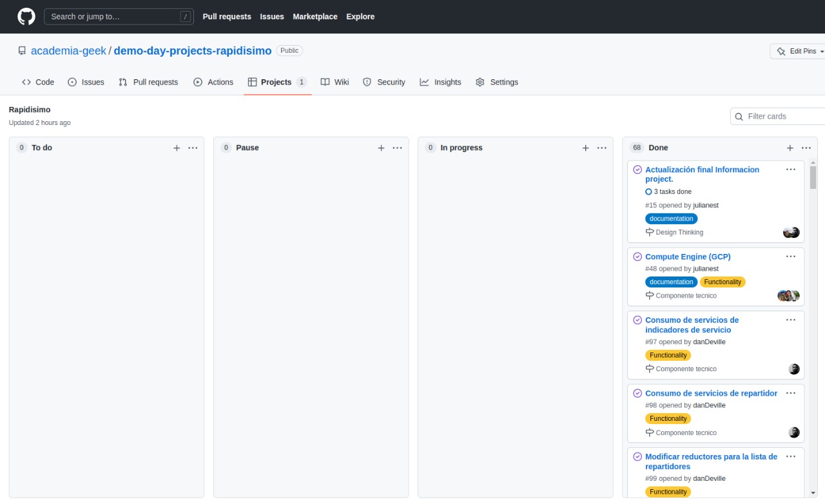Click the repository book icon beside academia-geek
The image size is (825, 504).
pos(22,51)
